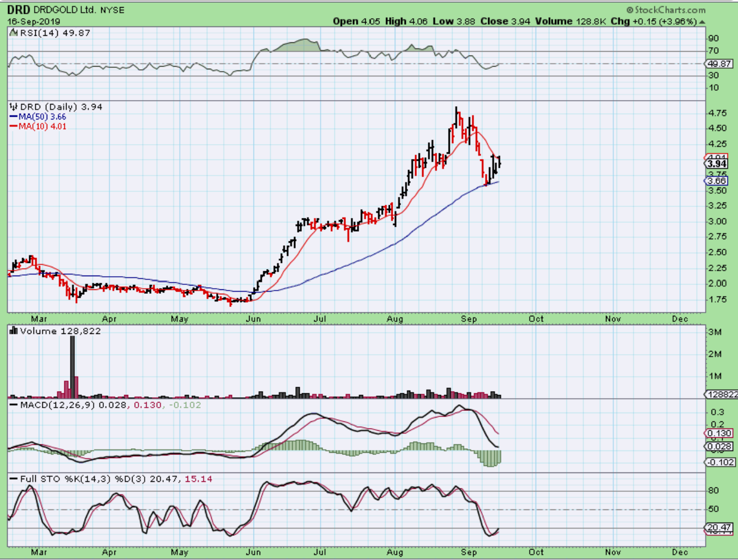Click the Oct label on the bottom time axis
Image resolution: width=738 pixels, height=560 pixels.
pyautogui.click(x=536, y=552)
